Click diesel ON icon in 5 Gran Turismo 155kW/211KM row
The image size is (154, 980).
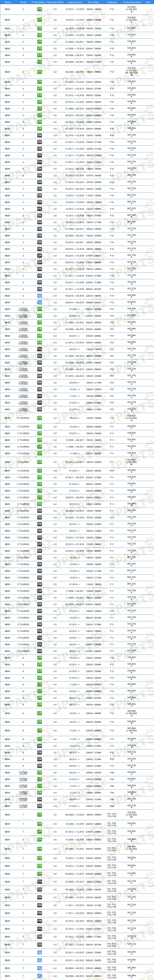[39, 383]
